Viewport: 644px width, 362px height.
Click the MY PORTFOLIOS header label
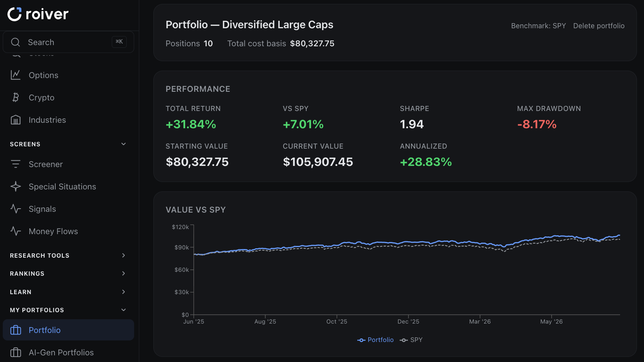tap(37, 310)
